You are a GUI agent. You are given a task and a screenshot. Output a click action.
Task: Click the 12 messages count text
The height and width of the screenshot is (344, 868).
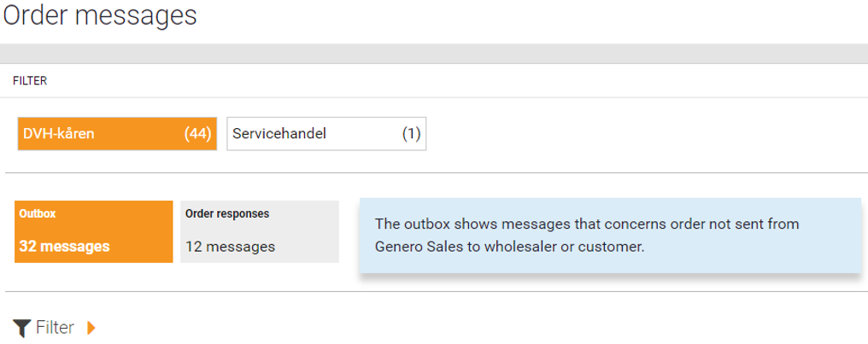click(230, 247)
